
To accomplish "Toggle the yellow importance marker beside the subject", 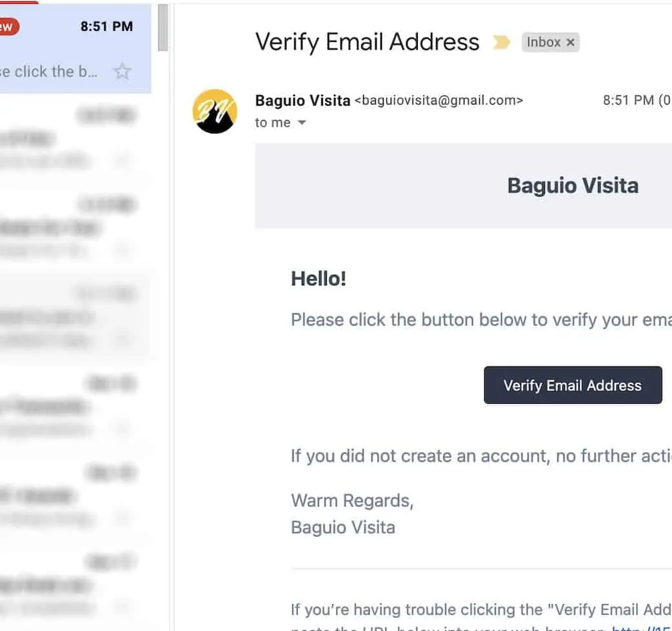I will pyautogui.click(x=501, y=43).
